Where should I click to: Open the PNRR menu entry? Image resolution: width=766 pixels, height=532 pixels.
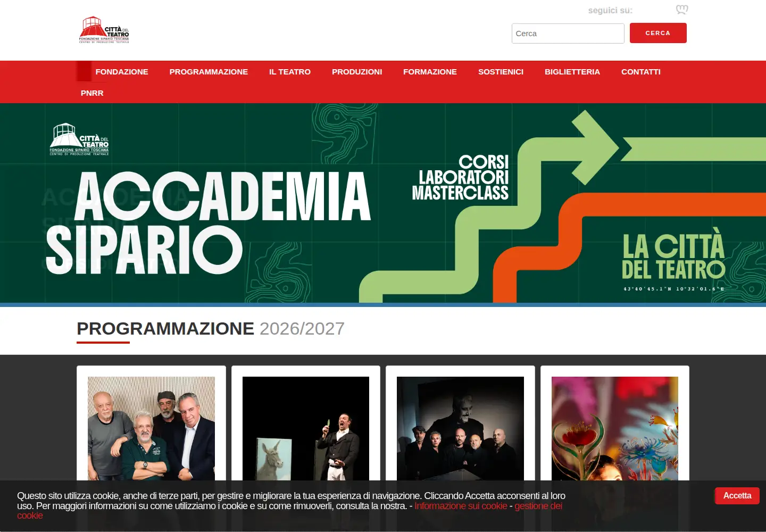pyautogui.click(x=92, y=93)
